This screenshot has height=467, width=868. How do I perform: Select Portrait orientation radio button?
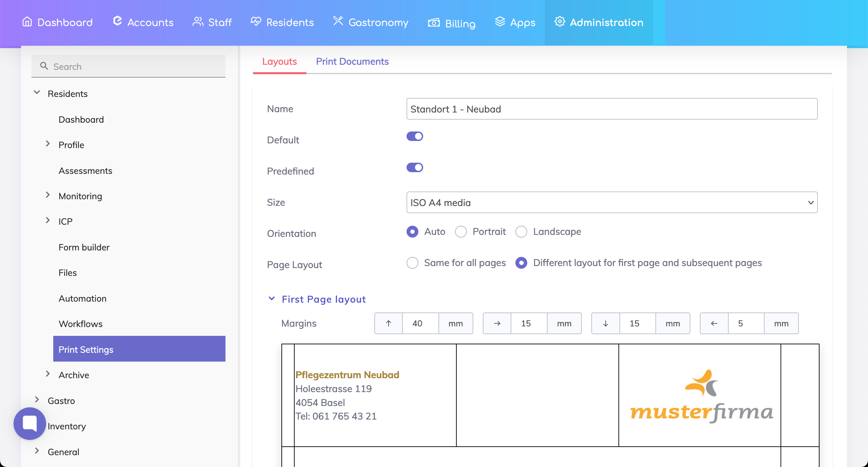pos(461,232)
